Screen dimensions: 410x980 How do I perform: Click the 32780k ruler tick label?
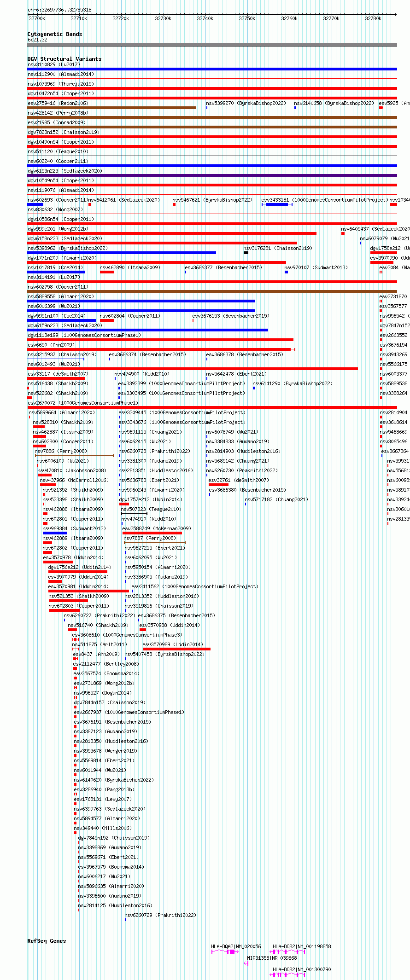(373, 18)
